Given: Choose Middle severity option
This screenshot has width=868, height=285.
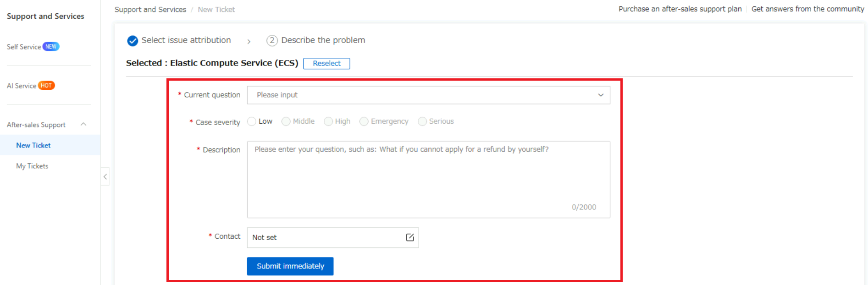Looking at the screenshot, I should point(286,121).
